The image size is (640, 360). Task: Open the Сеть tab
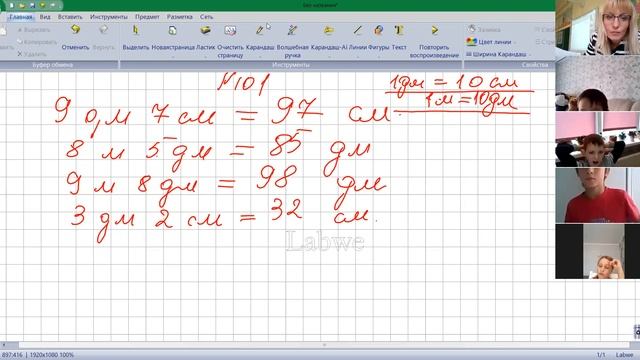[207, 17]
